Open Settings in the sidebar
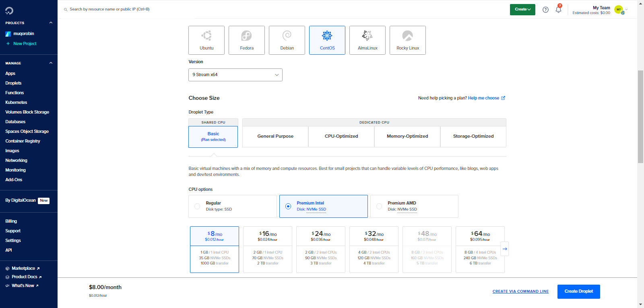The height and width of the screenshot is (308, 644). [x=13, y=241]
